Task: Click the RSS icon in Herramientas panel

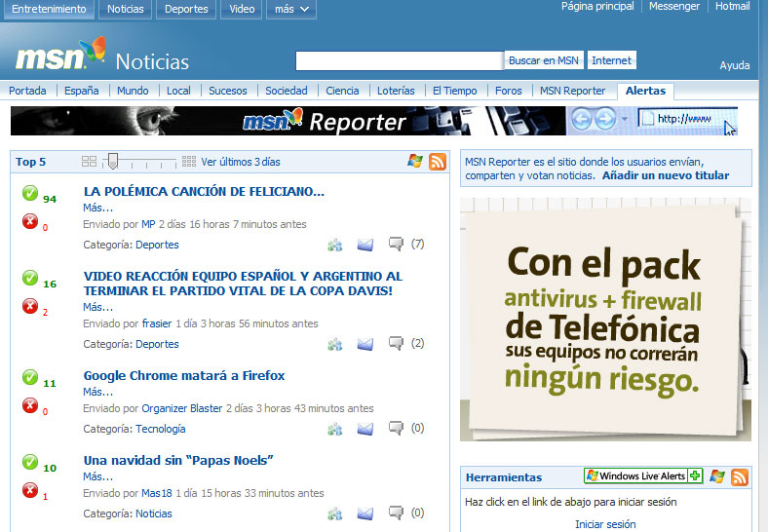Action: pyautogui.click(x=740, y=476)
